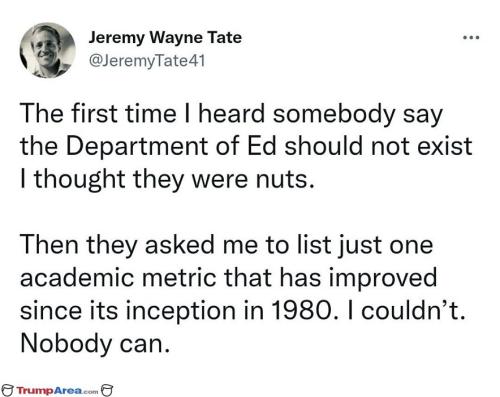Click the '.com' part of the watermark
This screenshot has width=500, height=397.
coord(91,391)
